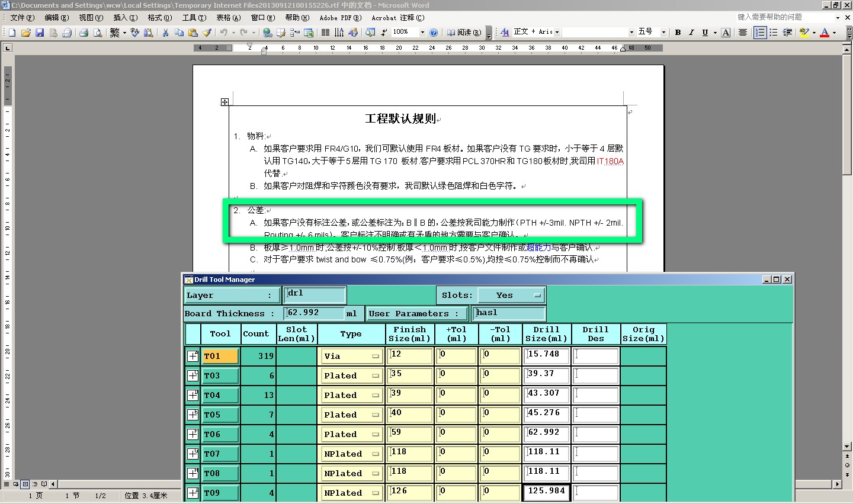
Task: Click Word vertical scrollbar down arrow
Action: pos(847,446)
